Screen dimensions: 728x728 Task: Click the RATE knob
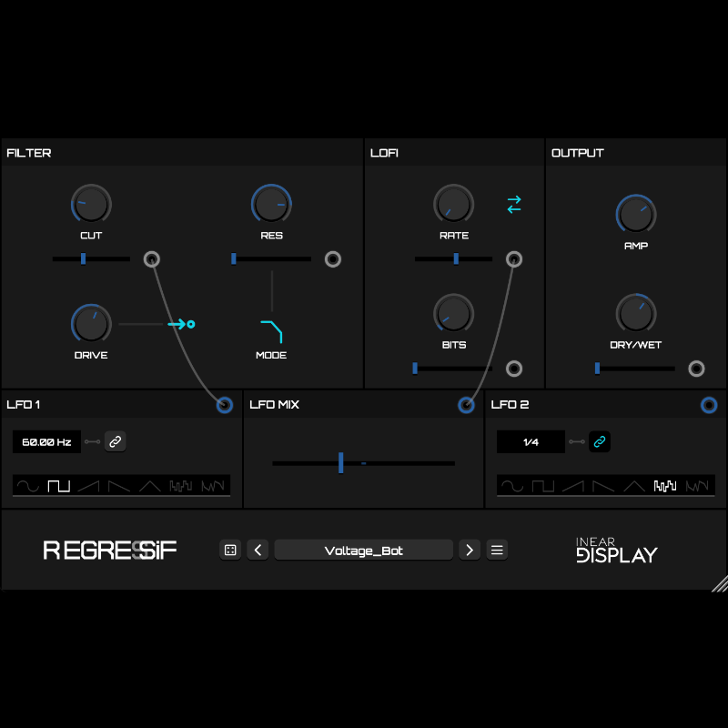click(x=453, y=204)
